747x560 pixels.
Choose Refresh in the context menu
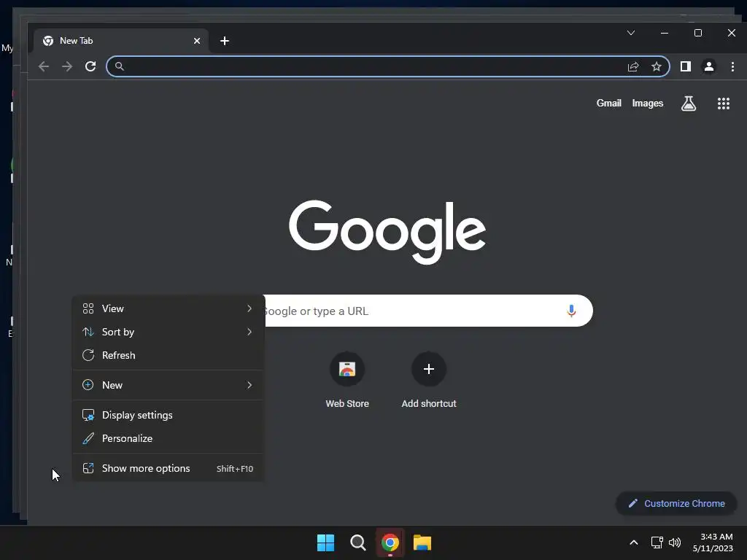[169, 355]
